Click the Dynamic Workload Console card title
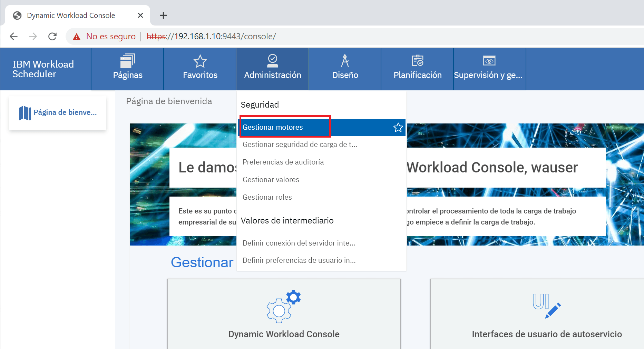This screenshot has height=349, width=644. 284,334
